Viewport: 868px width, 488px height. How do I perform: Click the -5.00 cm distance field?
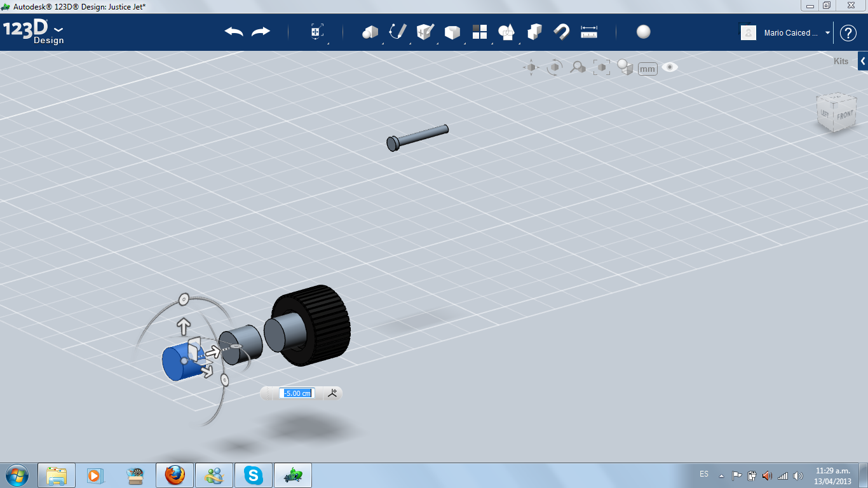click(x=297, y=393)
